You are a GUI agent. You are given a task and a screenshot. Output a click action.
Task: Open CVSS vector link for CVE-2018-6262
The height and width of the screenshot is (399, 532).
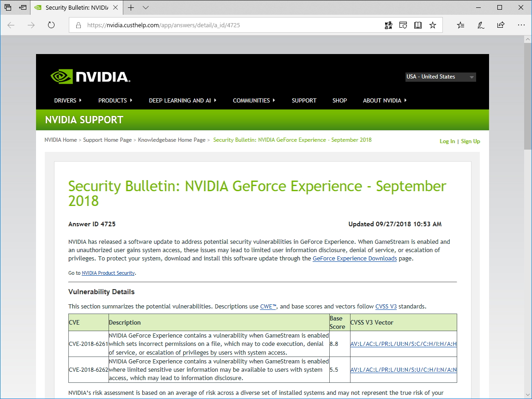tap(404, 370)
